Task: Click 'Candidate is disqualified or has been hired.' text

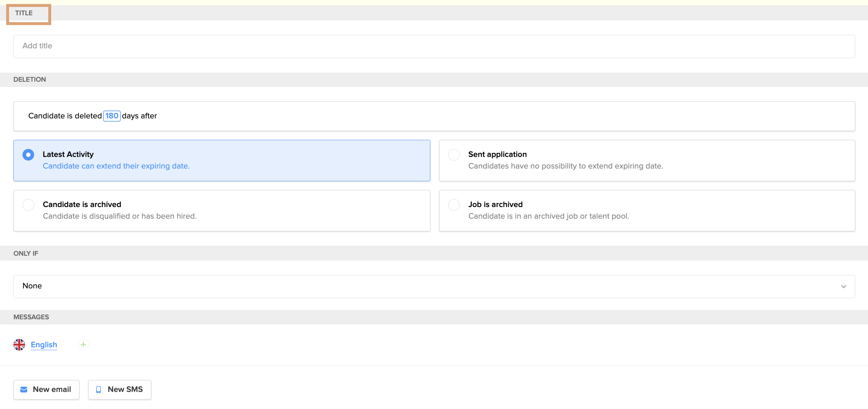Action: 120,216
